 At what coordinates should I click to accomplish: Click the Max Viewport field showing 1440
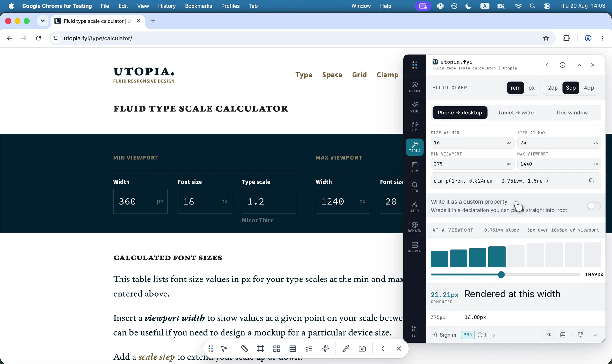[559, 164]
